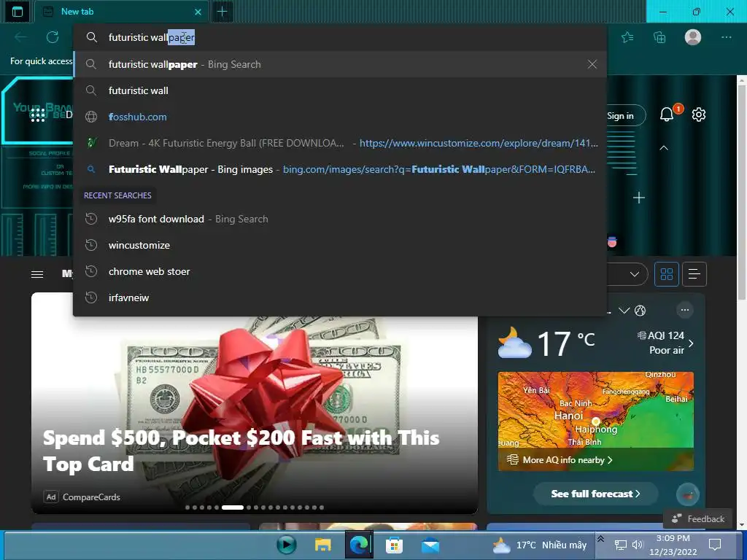Open network status tray icon

click(620, 545)
